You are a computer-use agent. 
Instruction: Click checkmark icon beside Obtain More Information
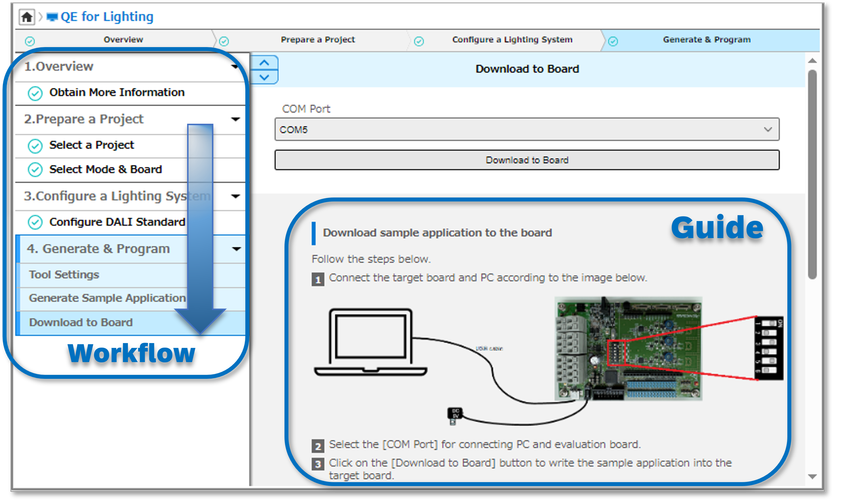tap(35, 93)
